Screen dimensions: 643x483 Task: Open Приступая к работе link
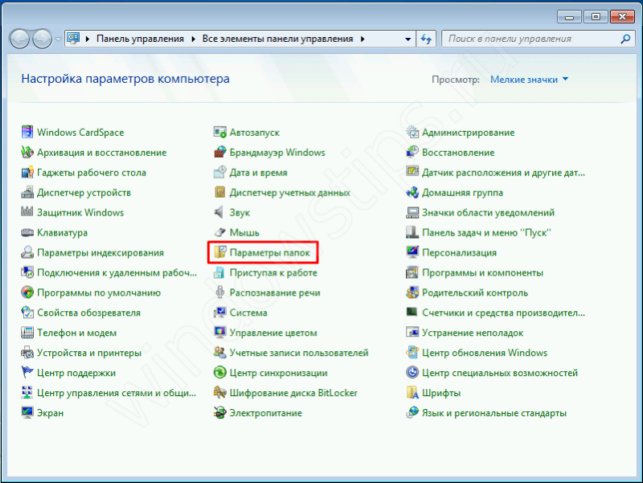point(273,273)
